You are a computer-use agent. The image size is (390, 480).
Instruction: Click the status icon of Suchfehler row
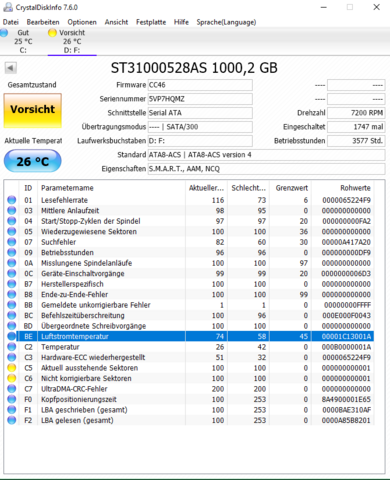pos(12,242)
